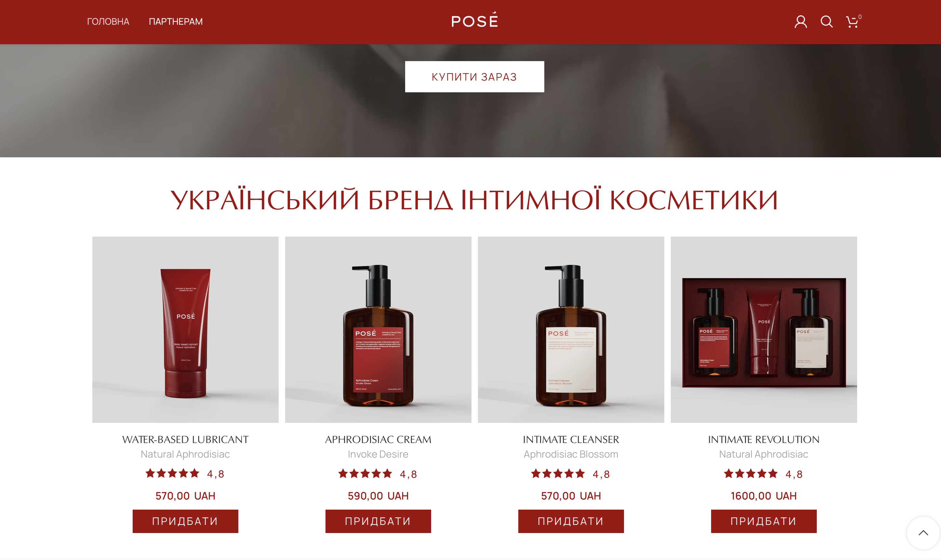The width and height of the screenshot is (941, 560).
Task: Buy Intimate Revolution set via ПРИДБАТИ
Action: 764,521
